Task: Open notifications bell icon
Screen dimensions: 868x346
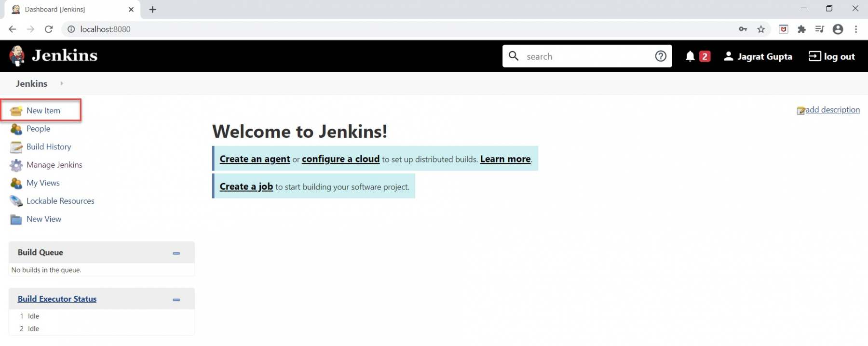Action: click(x=690, y=56)
